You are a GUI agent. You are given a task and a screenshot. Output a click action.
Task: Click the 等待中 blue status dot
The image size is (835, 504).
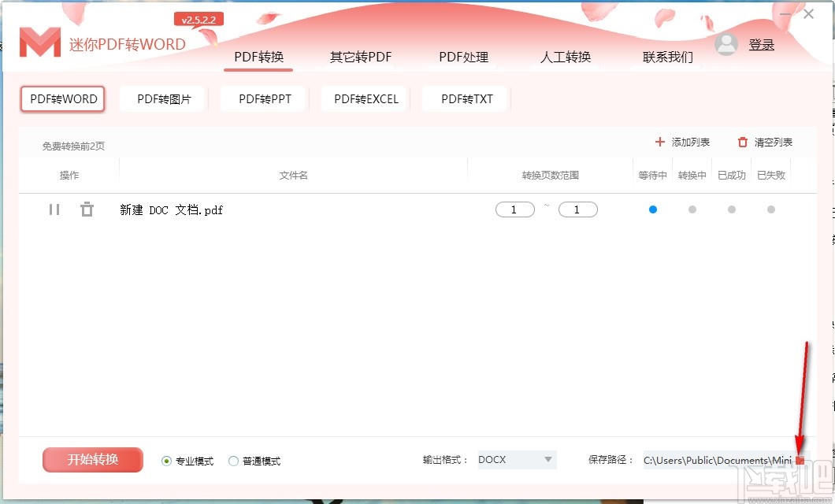(652, 209)
